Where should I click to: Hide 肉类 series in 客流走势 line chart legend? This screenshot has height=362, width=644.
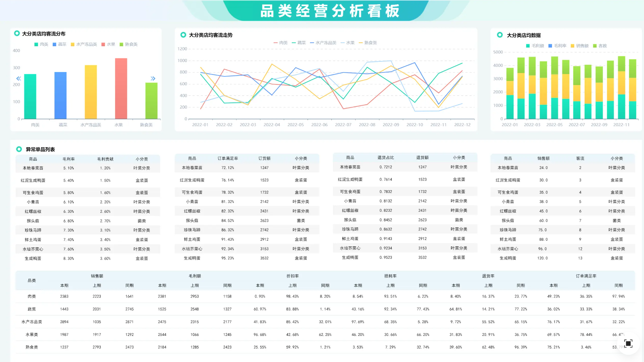pyautogui.click(x=281, y=43)
